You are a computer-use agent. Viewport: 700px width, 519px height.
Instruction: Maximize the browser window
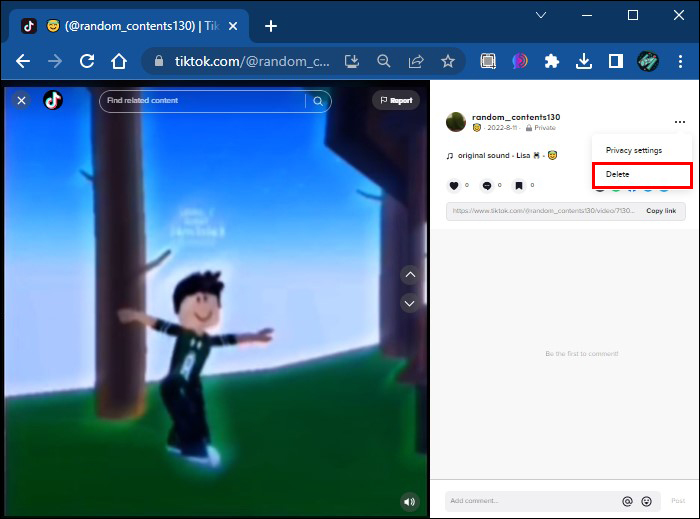coord(633,16)
